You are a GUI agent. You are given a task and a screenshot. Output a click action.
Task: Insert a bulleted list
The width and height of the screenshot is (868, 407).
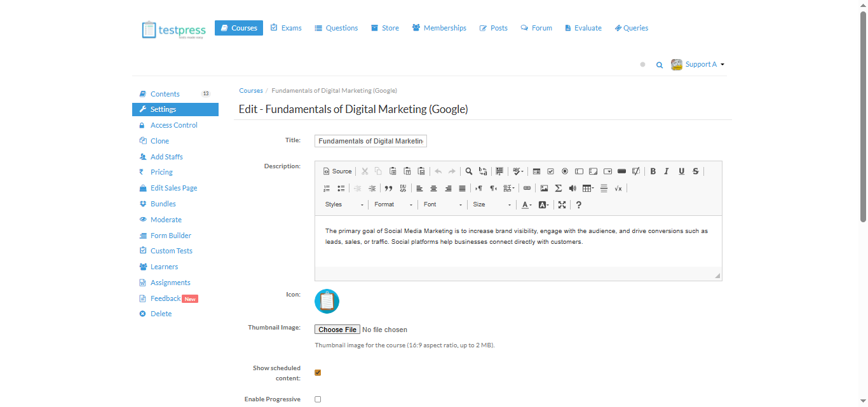[341, 188]
